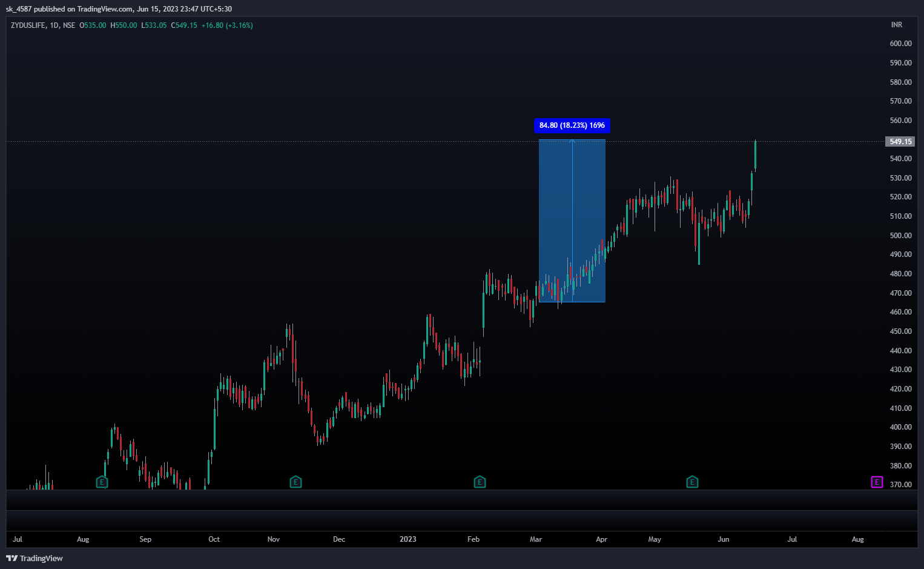Click the 390.00 price axis label

pos(900,447)
